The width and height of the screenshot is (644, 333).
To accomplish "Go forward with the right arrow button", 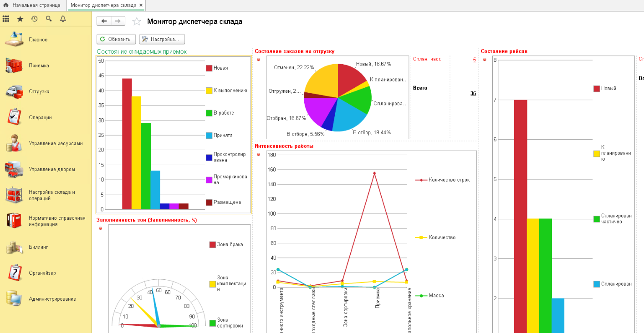I will 118,21.
